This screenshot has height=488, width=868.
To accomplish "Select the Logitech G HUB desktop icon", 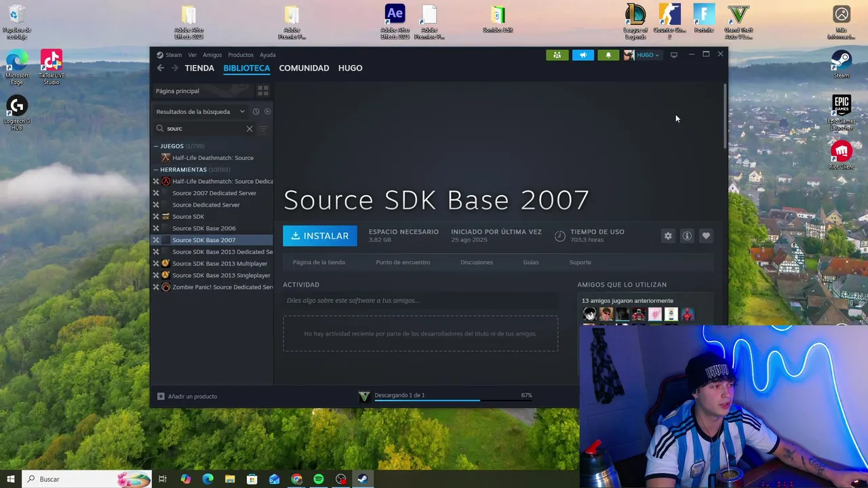I will (17, 113).
